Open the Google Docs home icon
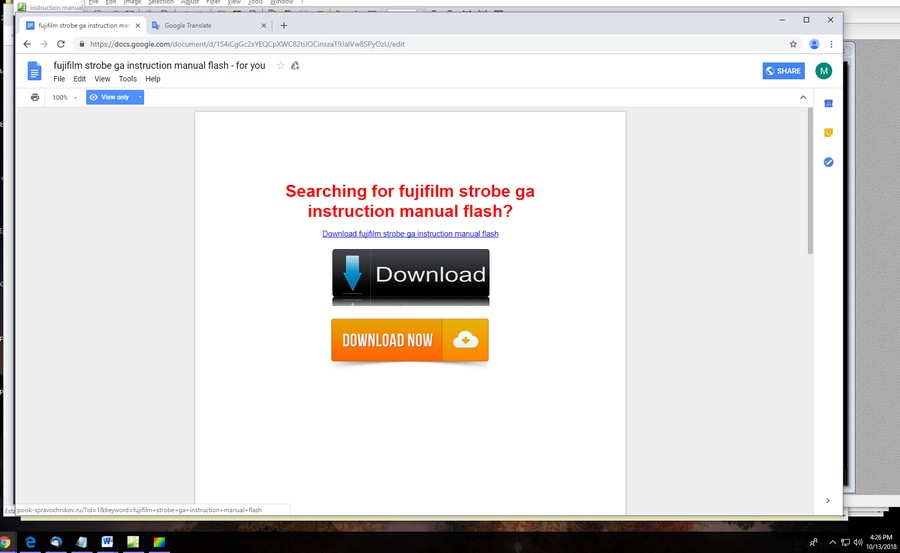Viewport: 900px width, 553px height. (34, 71)
